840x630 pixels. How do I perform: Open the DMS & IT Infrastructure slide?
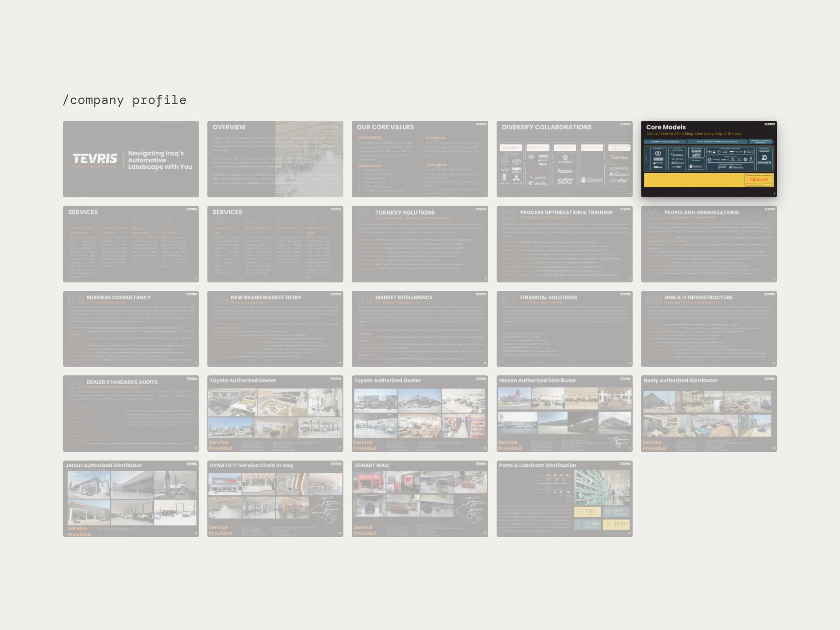pos(709,329)
